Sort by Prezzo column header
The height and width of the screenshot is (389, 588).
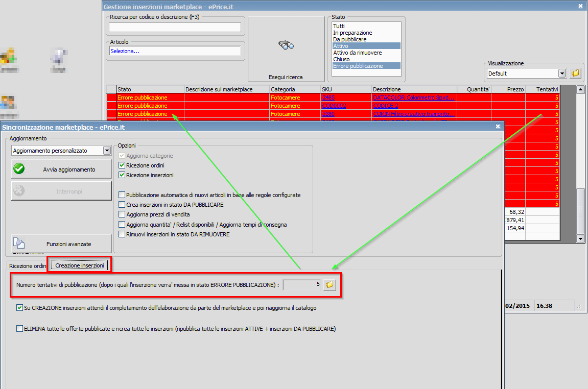point(508,89)
